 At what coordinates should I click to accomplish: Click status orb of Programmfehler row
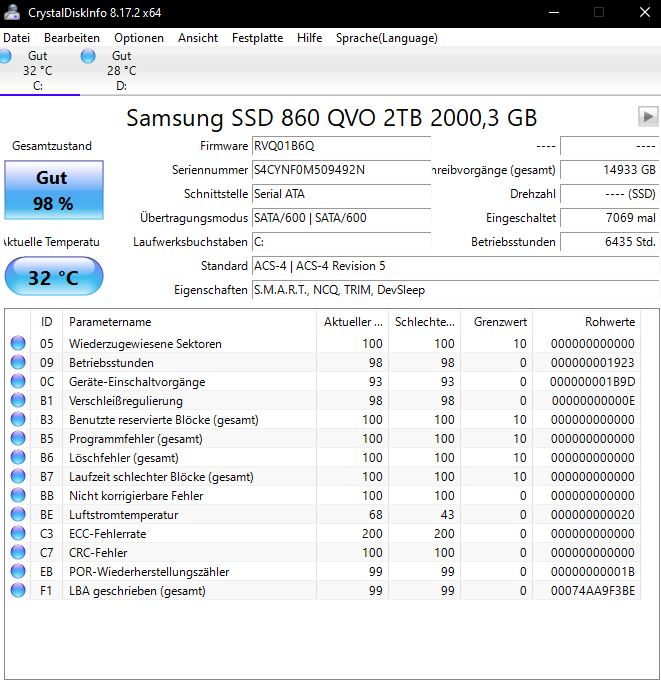click(18, 438)
